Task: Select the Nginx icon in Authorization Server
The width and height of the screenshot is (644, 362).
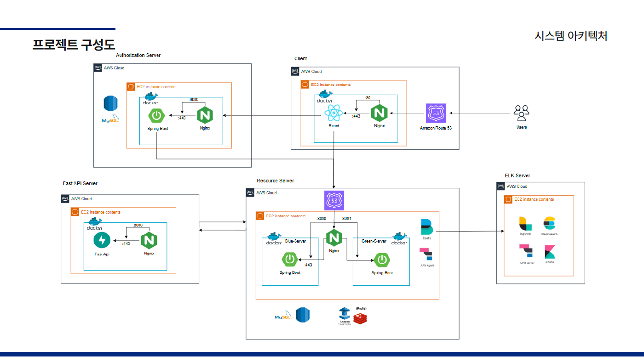Action: [205, 115]
